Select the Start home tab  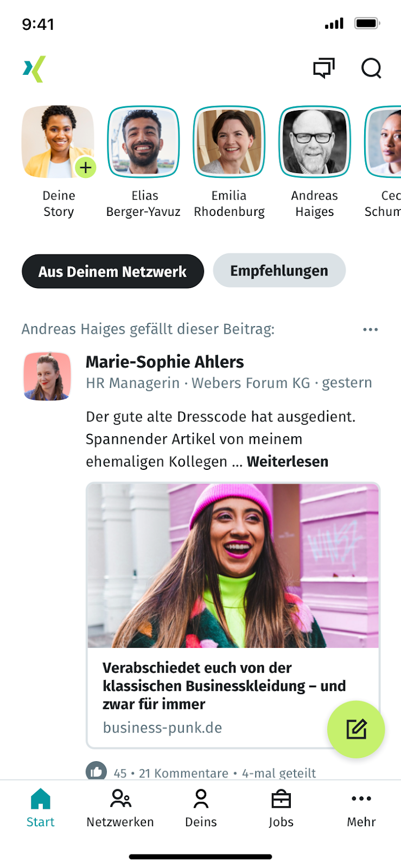(x=40, y=808)
